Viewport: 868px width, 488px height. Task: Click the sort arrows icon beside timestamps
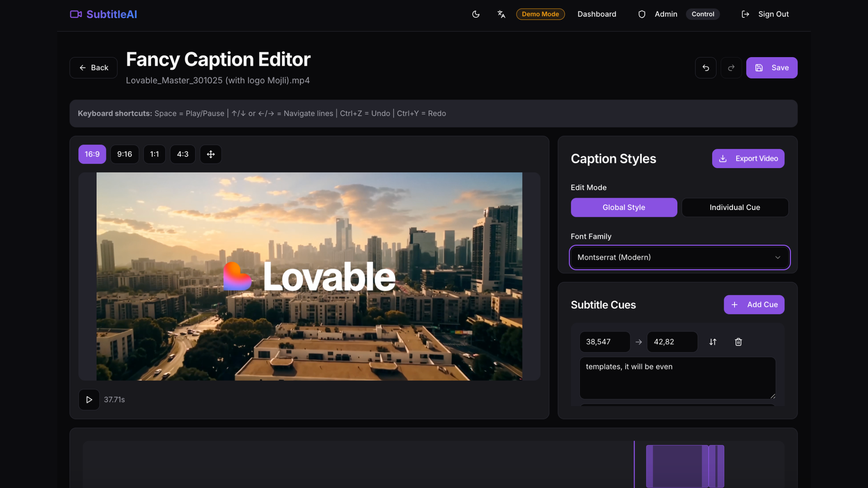click(x=712, y=342)
